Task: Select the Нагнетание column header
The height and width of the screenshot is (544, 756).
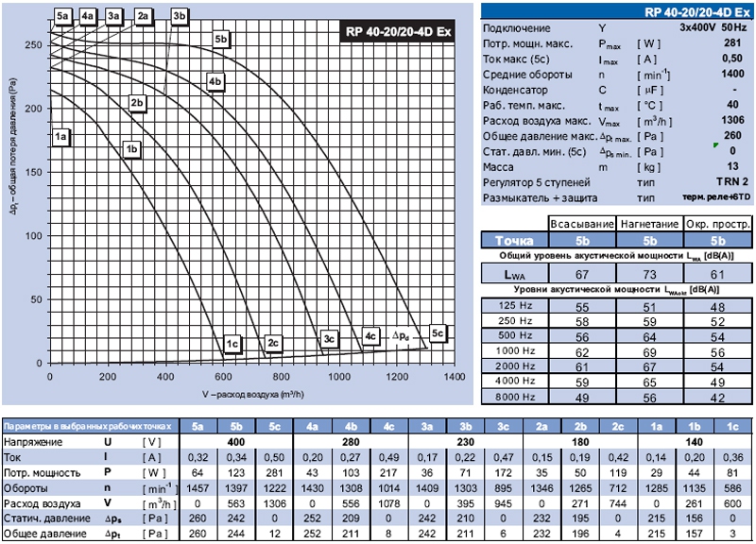Action: 649,224
